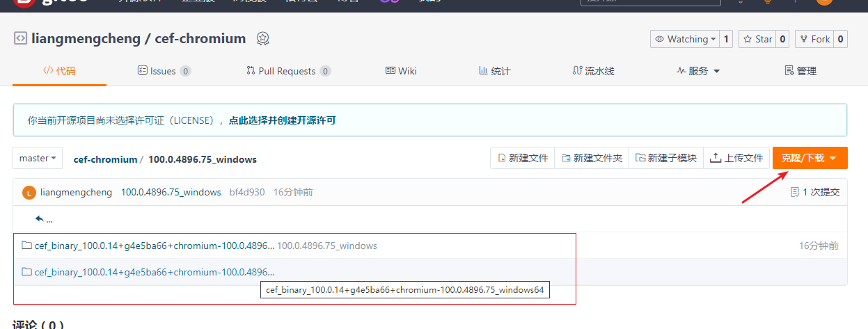Image resolution: width=868 pixels, height=329 pixels.
Task: Switch to the Issues tab
Action: 164,71
